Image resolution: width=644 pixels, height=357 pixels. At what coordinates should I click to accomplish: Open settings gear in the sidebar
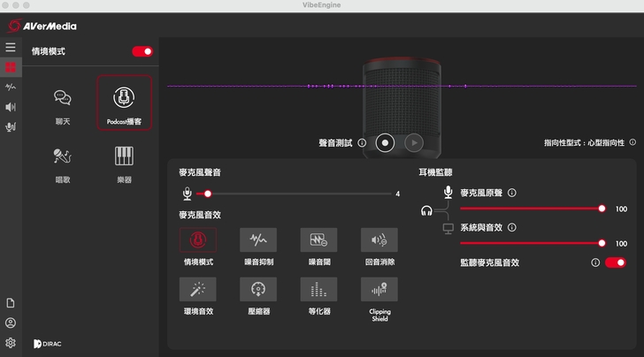(11, 342)
